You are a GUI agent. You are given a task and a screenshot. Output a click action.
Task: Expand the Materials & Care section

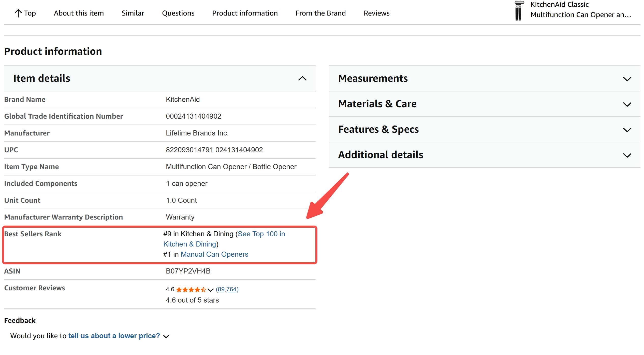[x=627, y=104]
